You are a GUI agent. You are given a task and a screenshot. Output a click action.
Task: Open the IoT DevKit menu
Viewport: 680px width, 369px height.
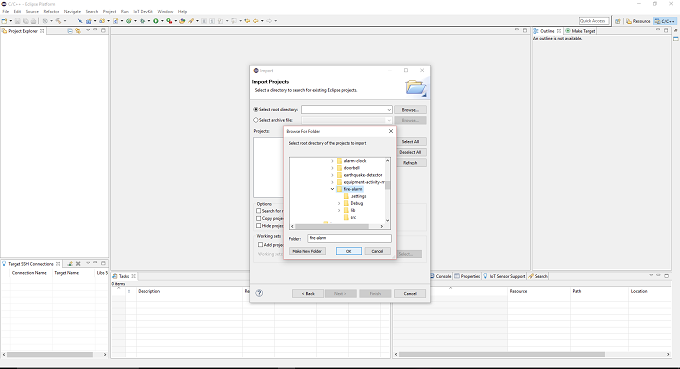click(x=143, y=12)
